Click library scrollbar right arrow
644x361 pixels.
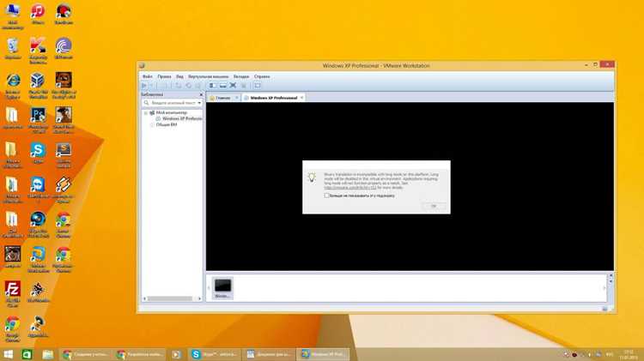[199, 298]
